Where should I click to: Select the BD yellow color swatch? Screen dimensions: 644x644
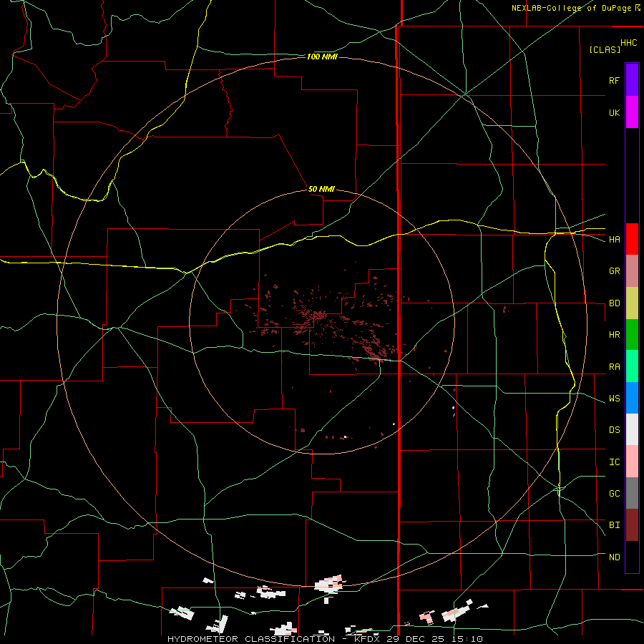632,303
